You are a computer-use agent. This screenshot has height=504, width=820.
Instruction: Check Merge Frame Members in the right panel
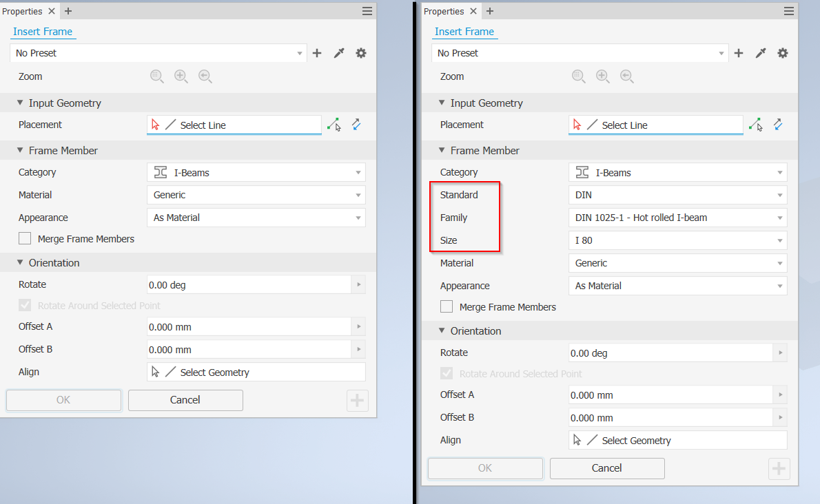(x=447, y=307)
